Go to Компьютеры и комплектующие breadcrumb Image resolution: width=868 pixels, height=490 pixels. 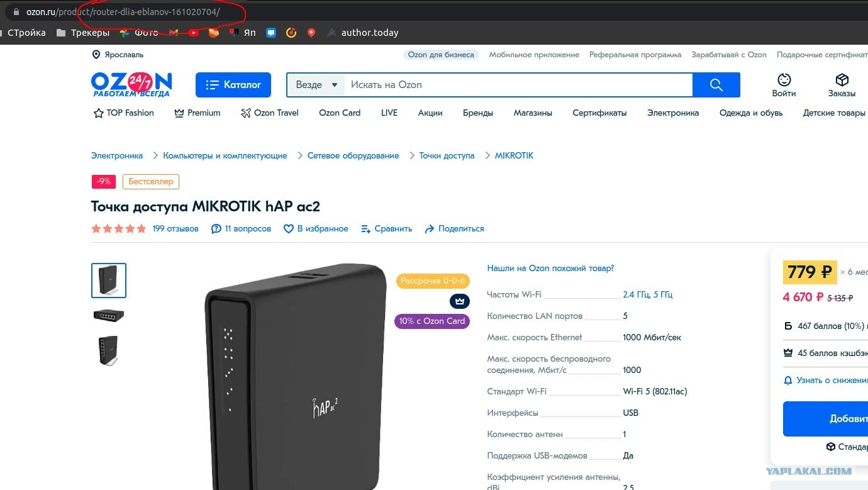[225, 155]
